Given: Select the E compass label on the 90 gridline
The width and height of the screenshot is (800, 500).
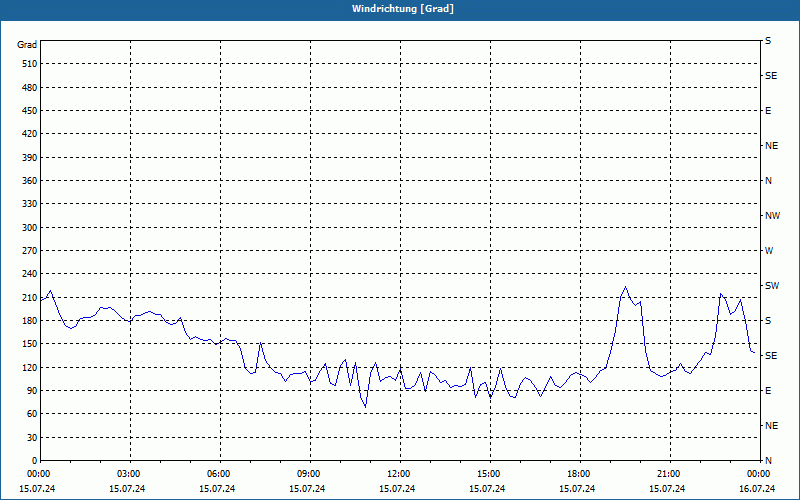Looking at the screenshot, I should point(768,391).
